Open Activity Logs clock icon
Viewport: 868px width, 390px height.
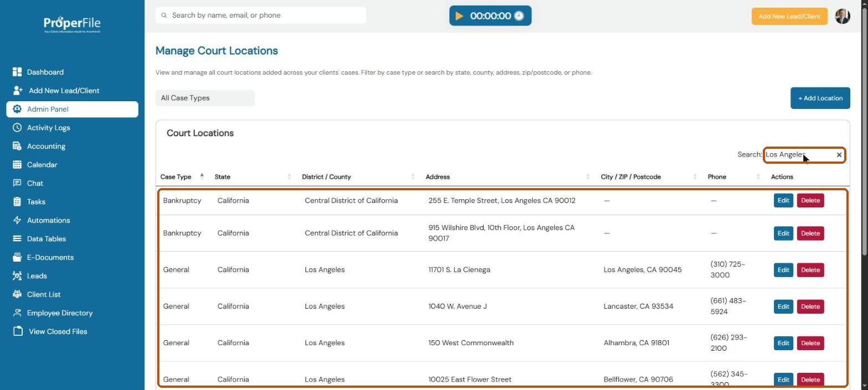17,128
